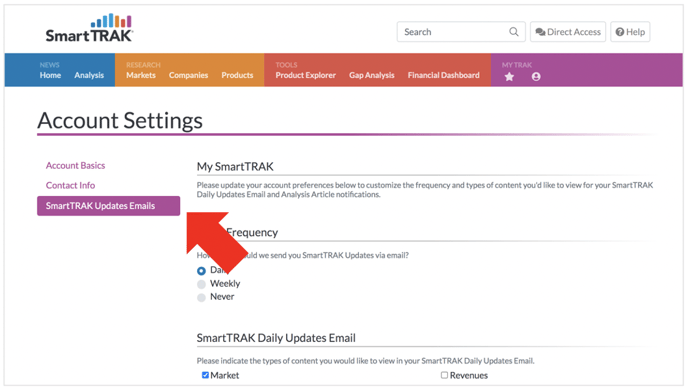
Task: Open the Products page
Action: click(237, 75)
